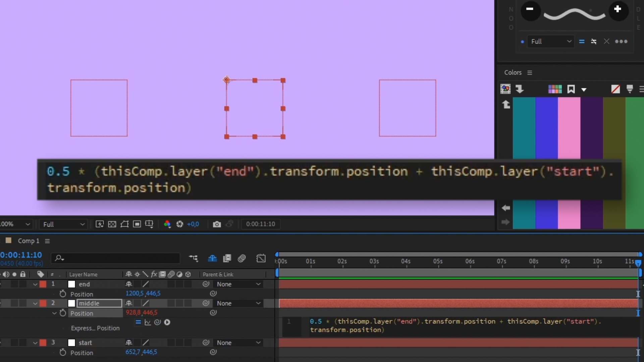644x362 pixels.
Task: Toggle the transparency grid in viewer
Action: pyautogui.click(x=112, y=224)
